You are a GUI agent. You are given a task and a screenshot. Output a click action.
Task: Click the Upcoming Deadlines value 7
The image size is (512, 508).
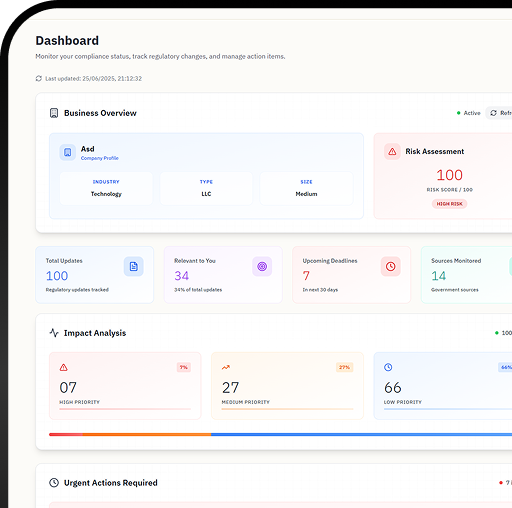(x=306, y=276)
